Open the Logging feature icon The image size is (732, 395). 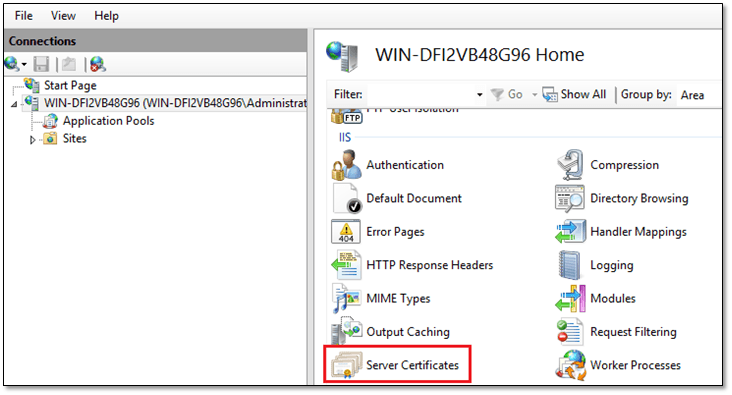pos(569,265)
